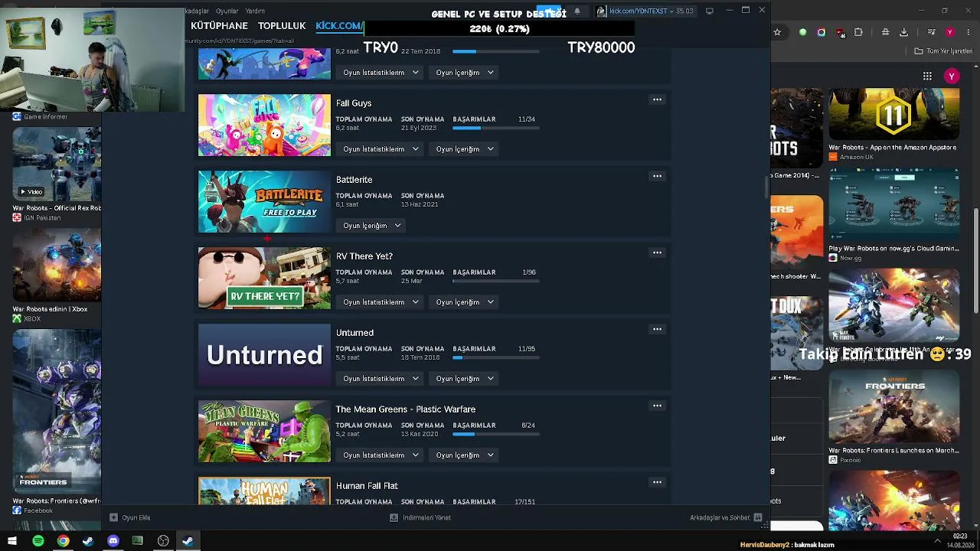Open Discord from the taskbar
Image resolution: width=980 pixels, height=551 pixels.
113,541
